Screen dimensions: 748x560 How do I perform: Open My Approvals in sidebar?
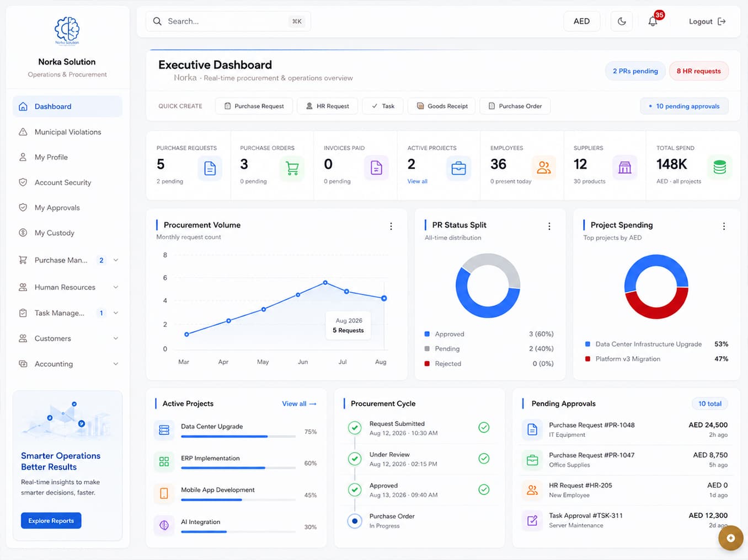pos(67,208)
